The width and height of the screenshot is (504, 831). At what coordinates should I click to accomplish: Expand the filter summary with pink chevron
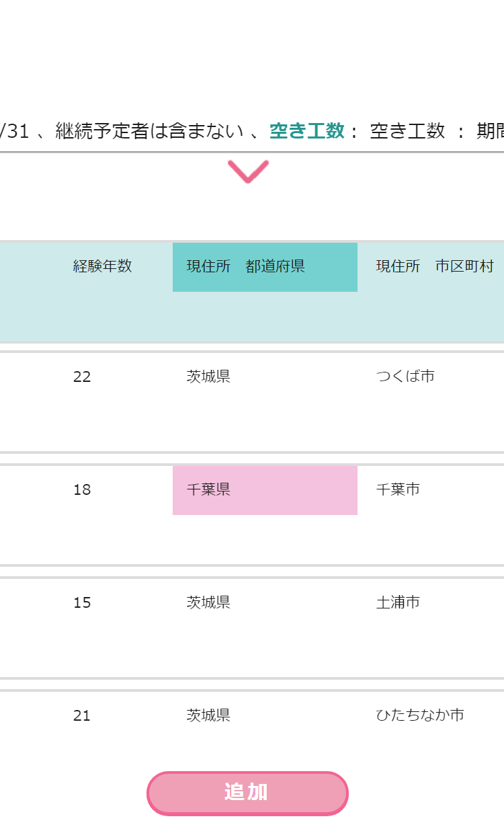click(248, 171)
